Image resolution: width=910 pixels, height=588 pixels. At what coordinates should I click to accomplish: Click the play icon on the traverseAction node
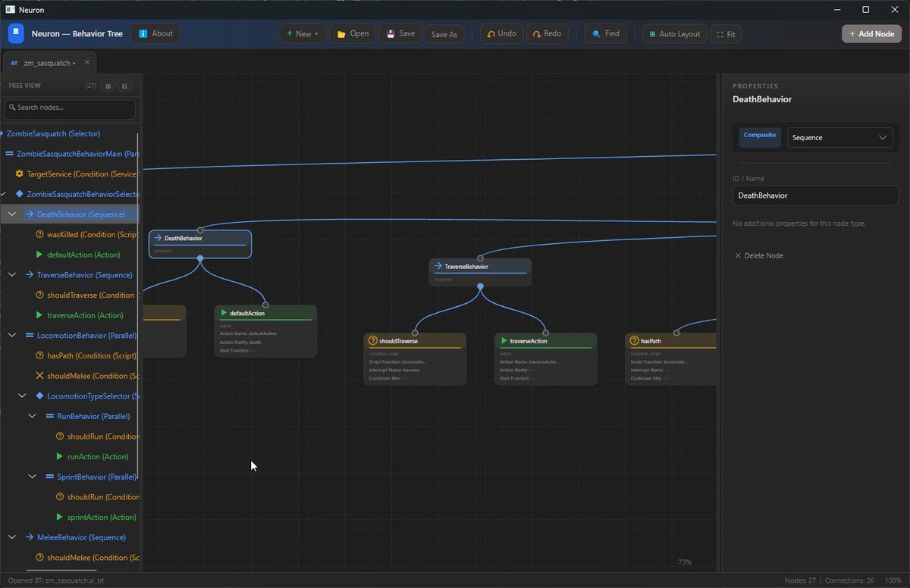pos(504,341)
